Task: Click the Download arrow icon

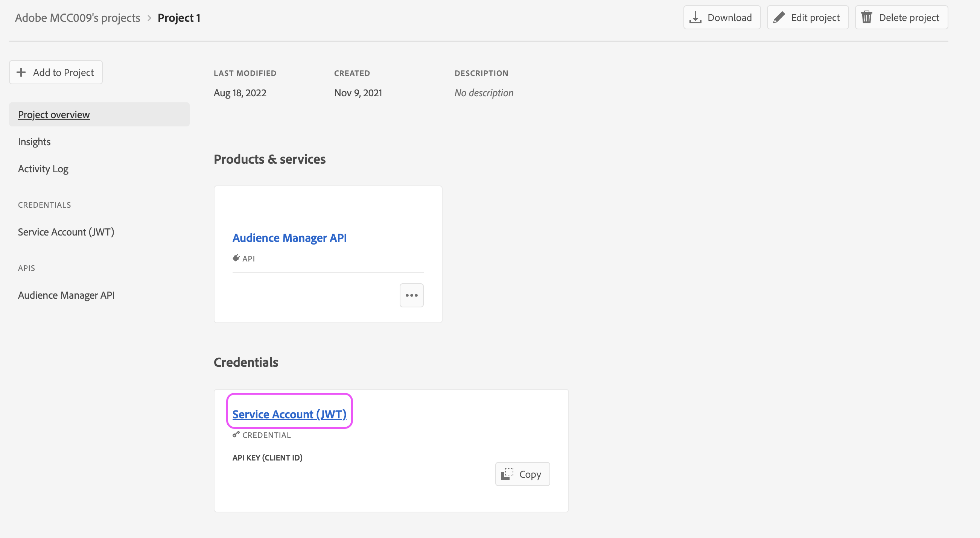Action: (x=695, y=17)
